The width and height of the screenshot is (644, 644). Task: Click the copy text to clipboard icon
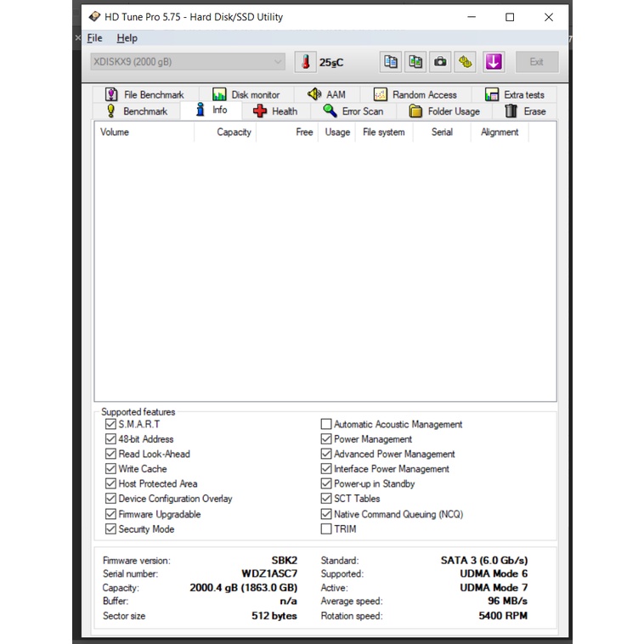(x=390, y=62)
